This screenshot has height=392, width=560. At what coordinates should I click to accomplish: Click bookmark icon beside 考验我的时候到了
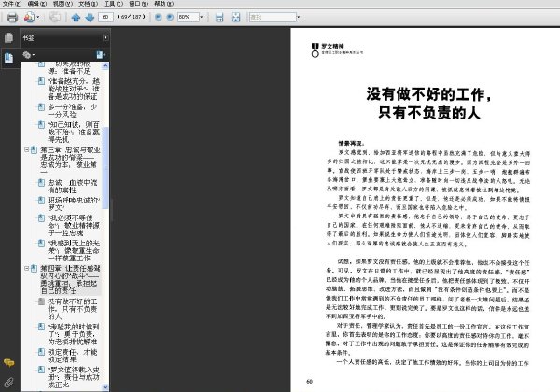click(41, 327)
